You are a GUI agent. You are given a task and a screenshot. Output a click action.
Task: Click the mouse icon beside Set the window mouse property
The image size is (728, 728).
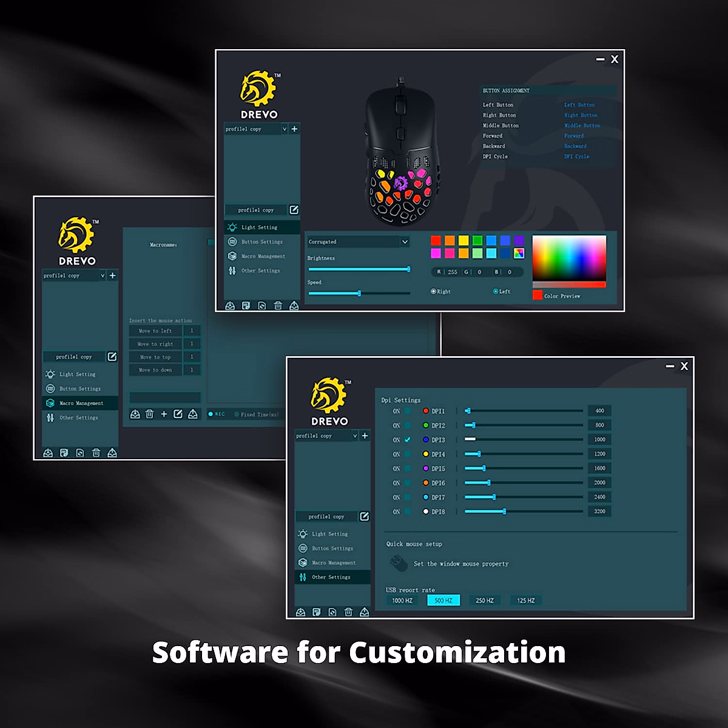(x=399, y=564)
